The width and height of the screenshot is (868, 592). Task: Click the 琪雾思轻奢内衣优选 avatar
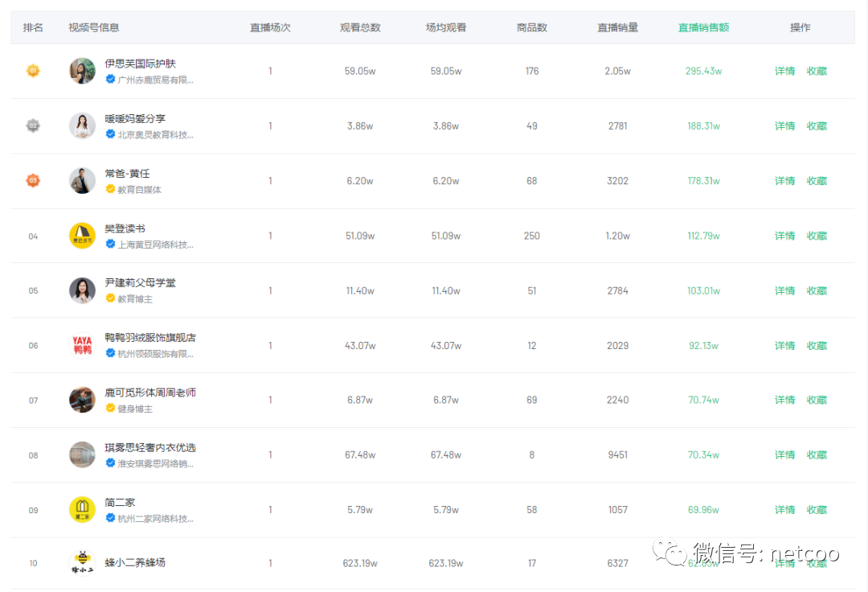pos(82,454)
